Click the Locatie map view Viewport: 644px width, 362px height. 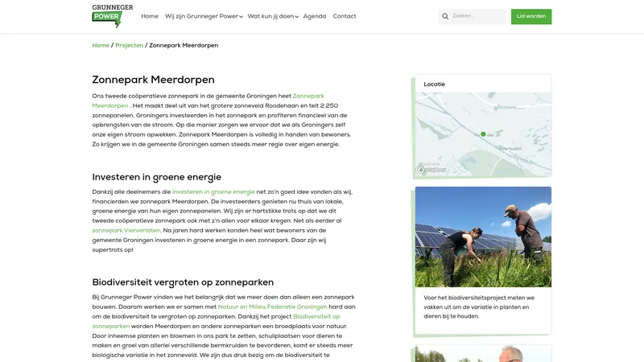483,134
